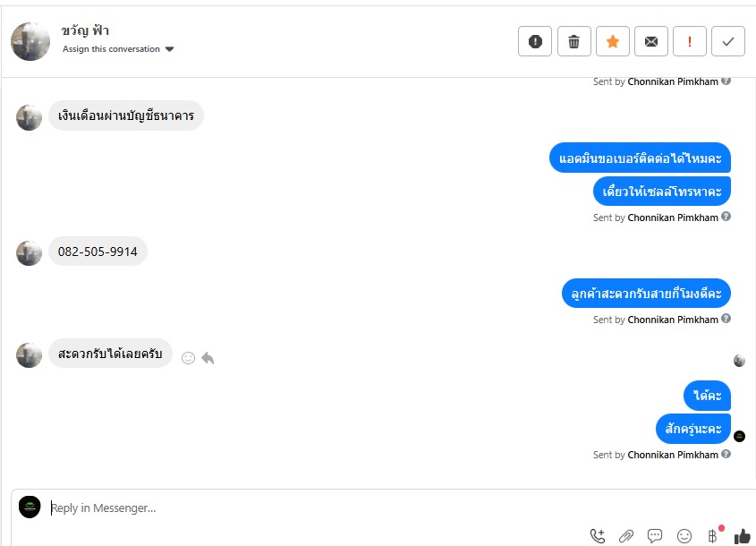Click the phone call request icon

598,535
